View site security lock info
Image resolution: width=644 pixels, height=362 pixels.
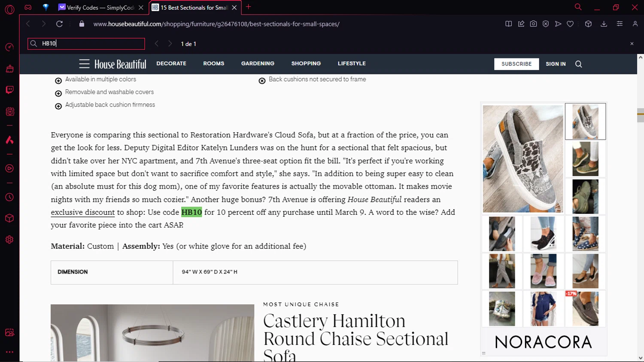(82, 24)
